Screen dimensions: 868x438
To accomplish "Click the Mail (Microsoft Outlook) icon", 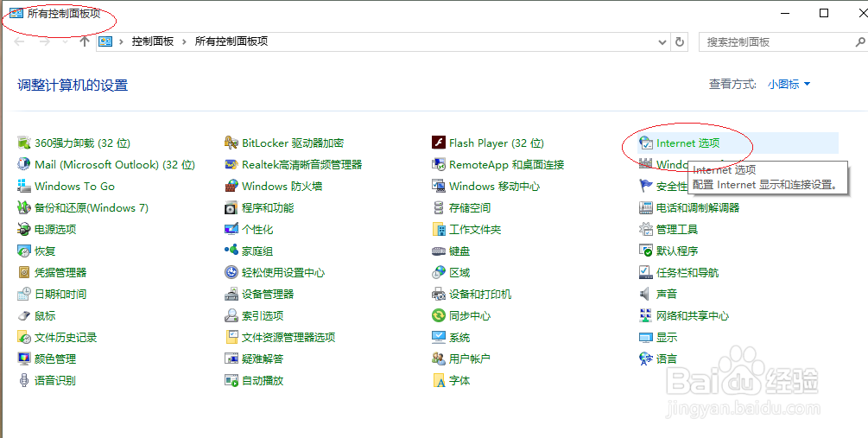I will [24, 164].
